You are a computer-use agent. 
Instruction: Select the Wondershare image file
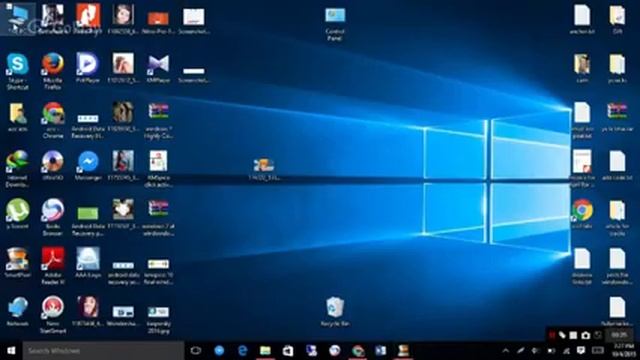point(123,315)
